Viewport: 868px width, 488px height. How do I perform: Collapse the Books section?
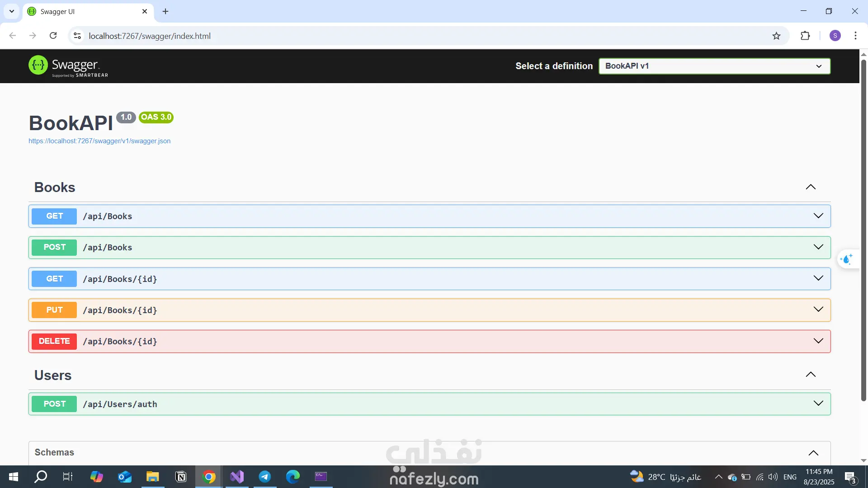pyautogui.click(x=811, y=187)
